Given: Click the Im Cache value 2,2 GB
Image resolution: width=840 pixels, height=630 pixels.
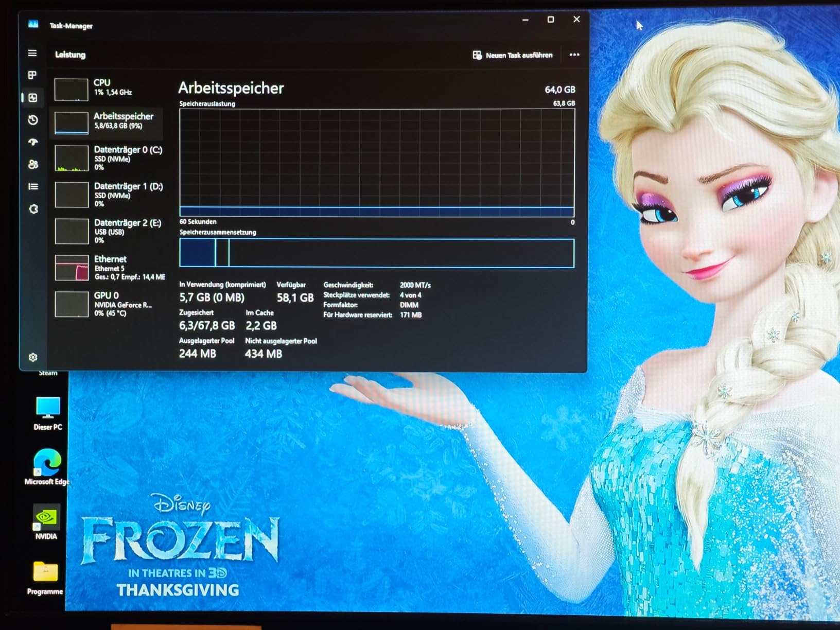Looking at the screenshot, I should coord(261,326).
